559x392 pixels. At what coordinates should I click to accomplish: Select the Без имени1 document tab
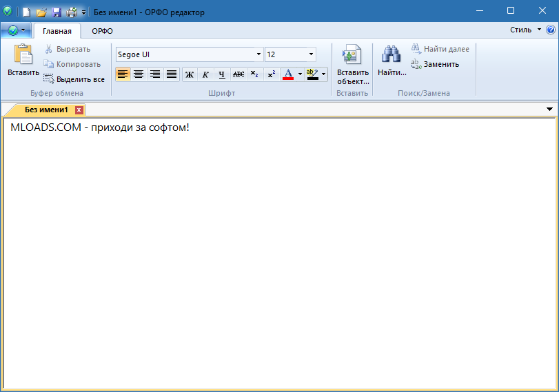[47, 110]
